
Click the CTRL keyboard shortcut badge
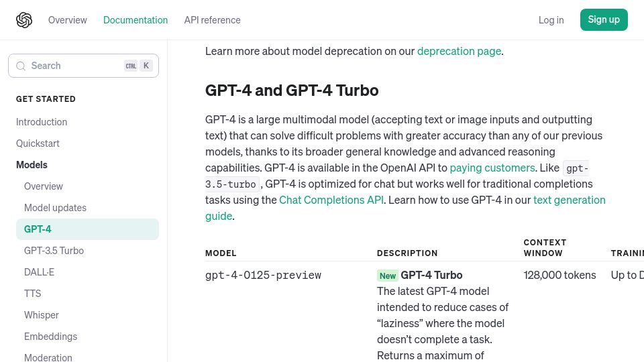(131, 66)
